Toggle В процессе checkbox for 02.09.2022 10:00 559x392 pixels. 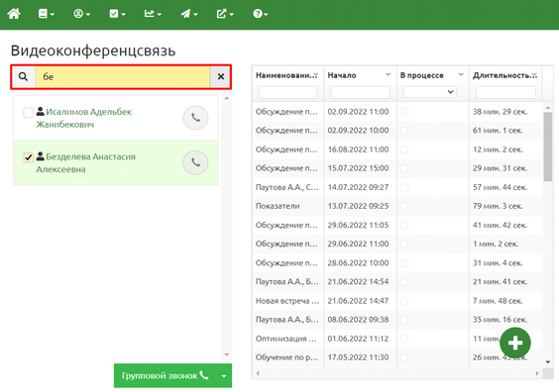click(404, 131)
